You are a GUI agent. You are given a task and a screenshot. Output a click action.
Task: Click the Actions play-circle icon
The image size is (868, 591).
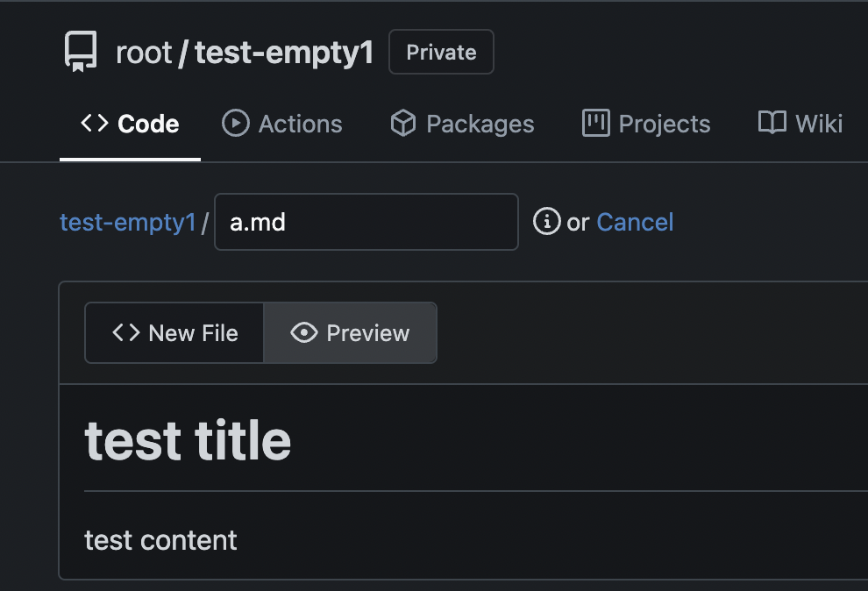pos(236,123)
